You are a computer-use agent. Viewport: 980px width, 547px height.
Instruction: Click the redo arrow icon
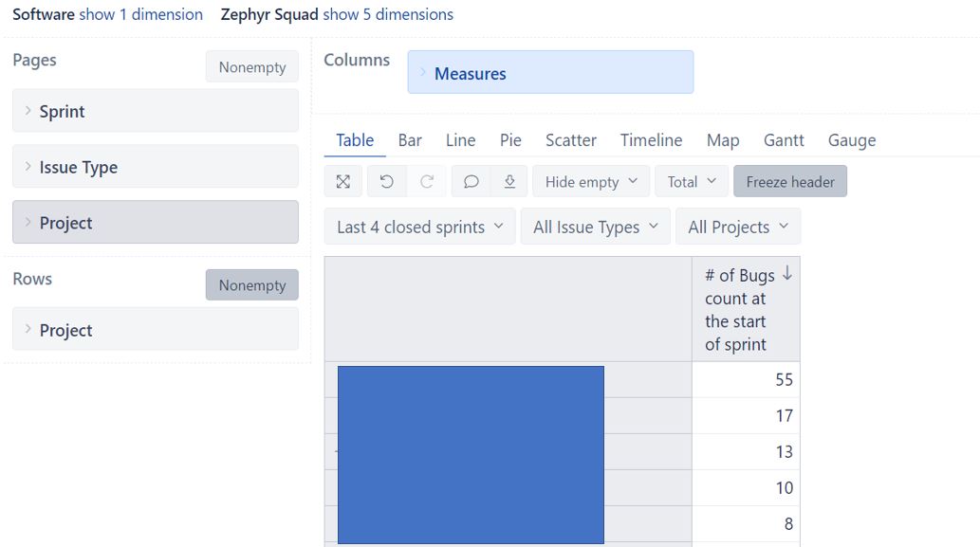[427, 182]
